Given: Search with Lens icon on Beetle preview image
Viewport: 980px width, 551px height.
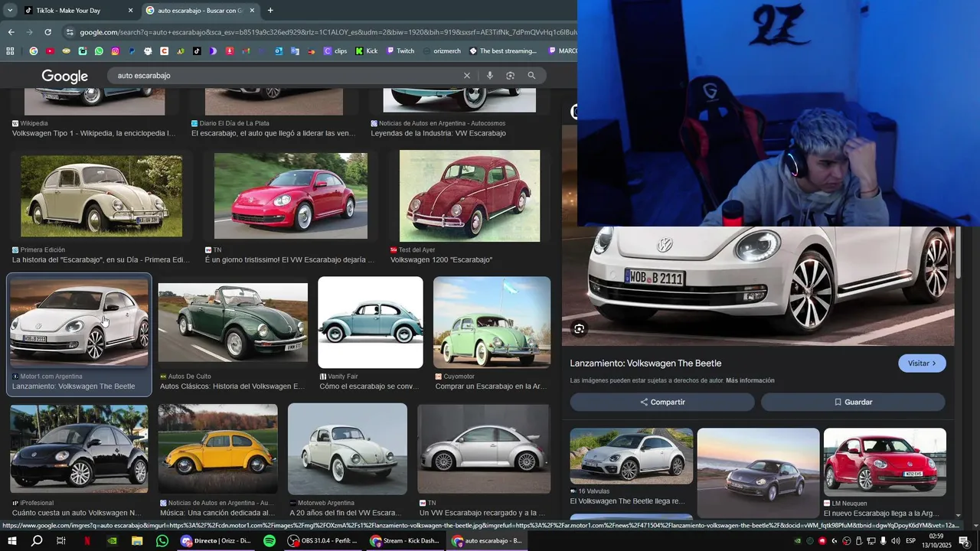Looking at the screenshot, I should coord(580,329).
